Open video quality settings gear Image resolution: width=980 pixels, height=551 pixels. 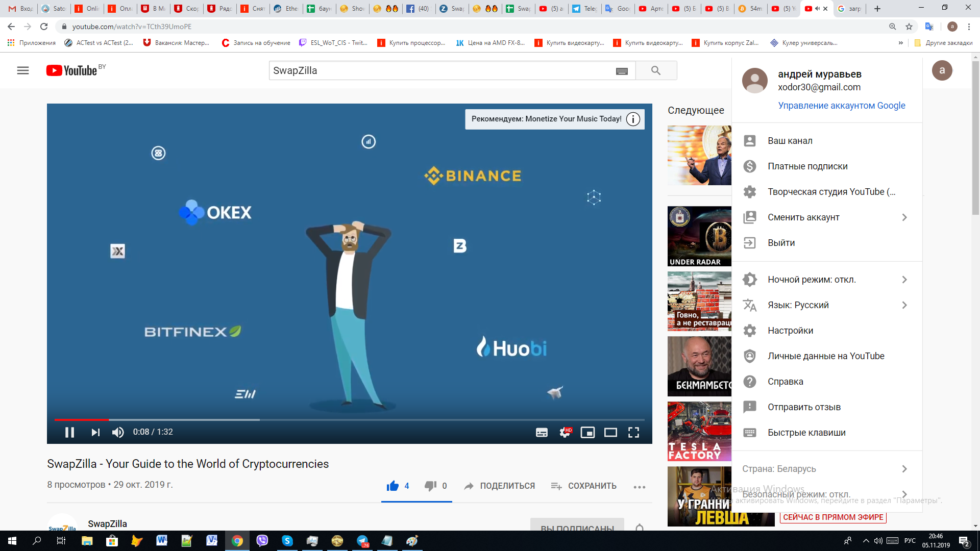tap(565, 433)
